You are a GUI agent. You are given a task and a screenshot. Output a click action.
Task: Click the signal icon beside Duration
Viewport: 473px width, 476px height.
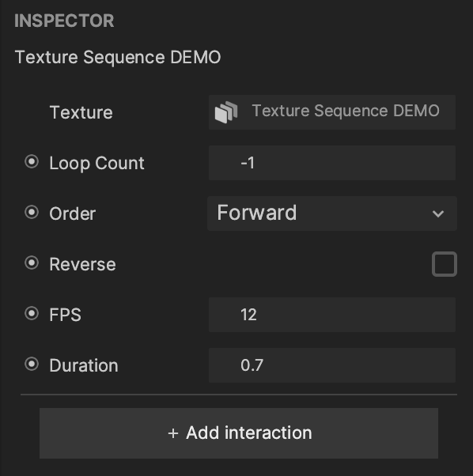pyautogui.click(x=32, y=365)
